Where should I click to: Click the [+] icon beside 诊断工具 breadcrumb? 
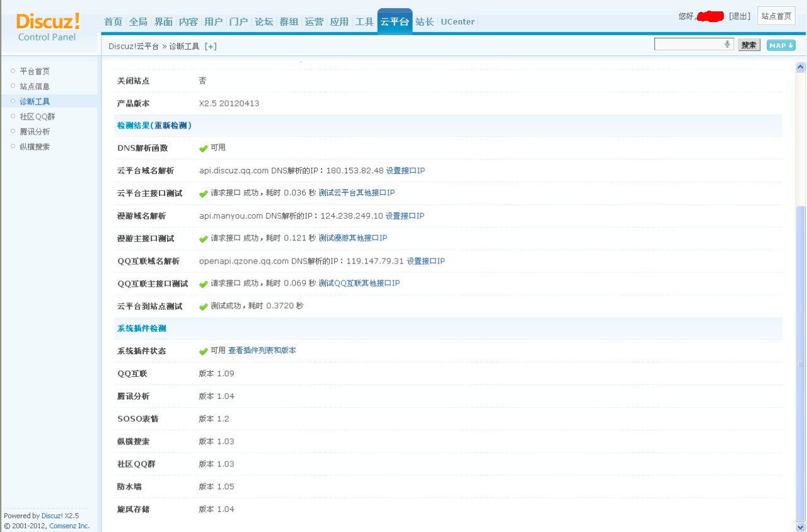(211, 46)
